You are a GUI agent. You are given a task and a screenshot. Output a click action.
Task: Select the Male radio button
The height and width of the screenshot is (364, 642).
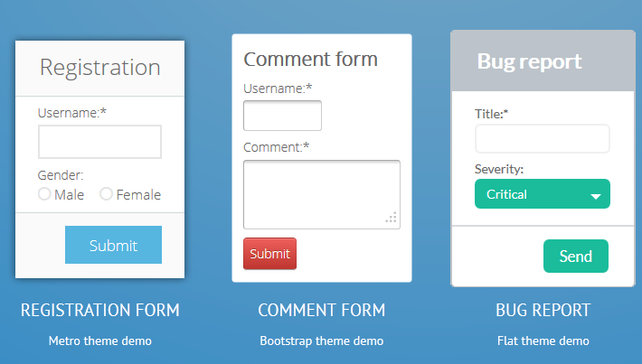44,194
